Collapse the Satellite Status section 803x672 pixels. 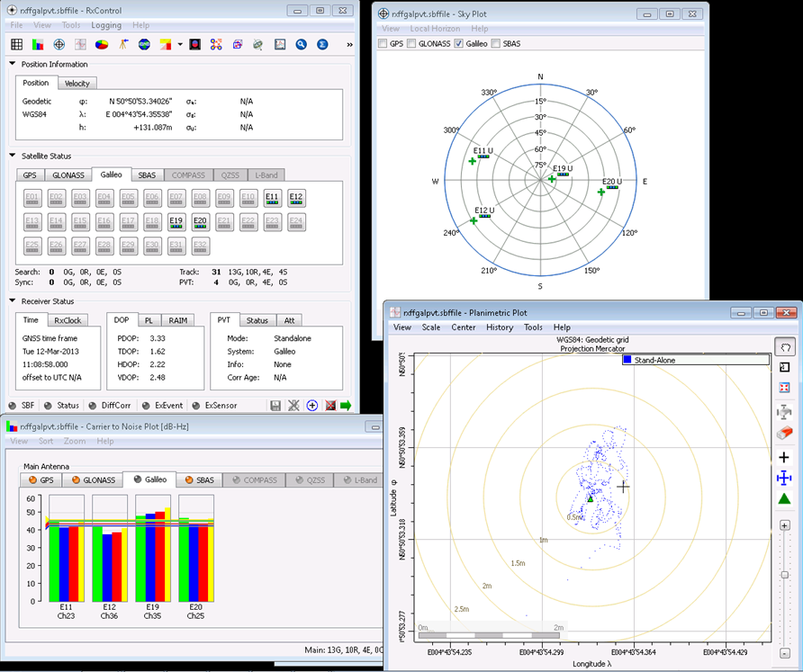(x=13, y=156)
